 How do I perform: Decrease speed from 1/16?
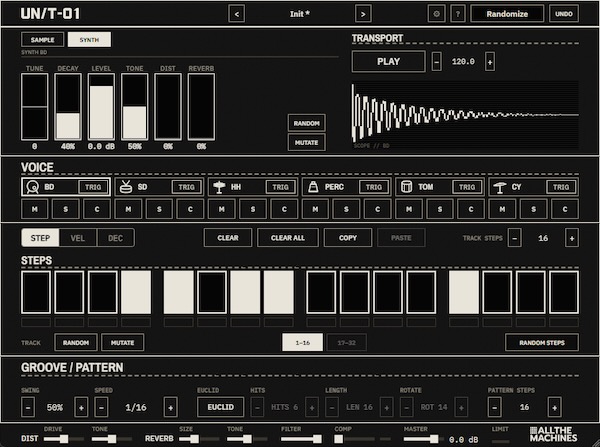pos(101,407)
